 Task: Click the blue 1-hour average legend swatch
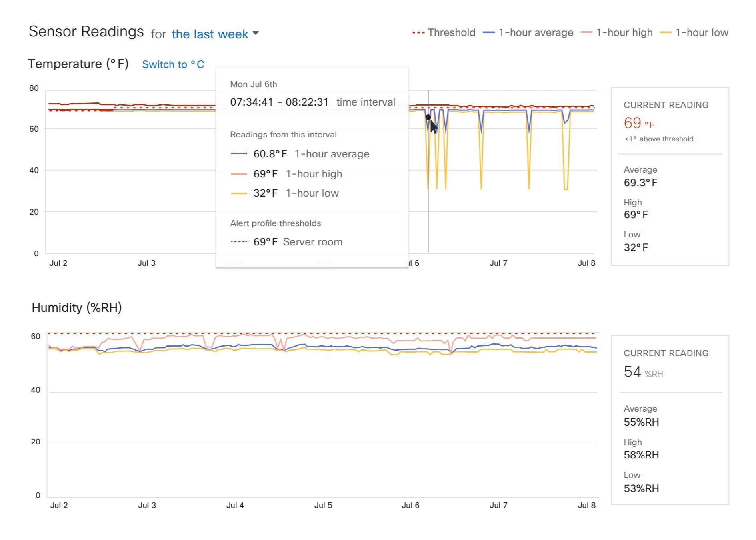pyautogui.click(x=489, y=33)
